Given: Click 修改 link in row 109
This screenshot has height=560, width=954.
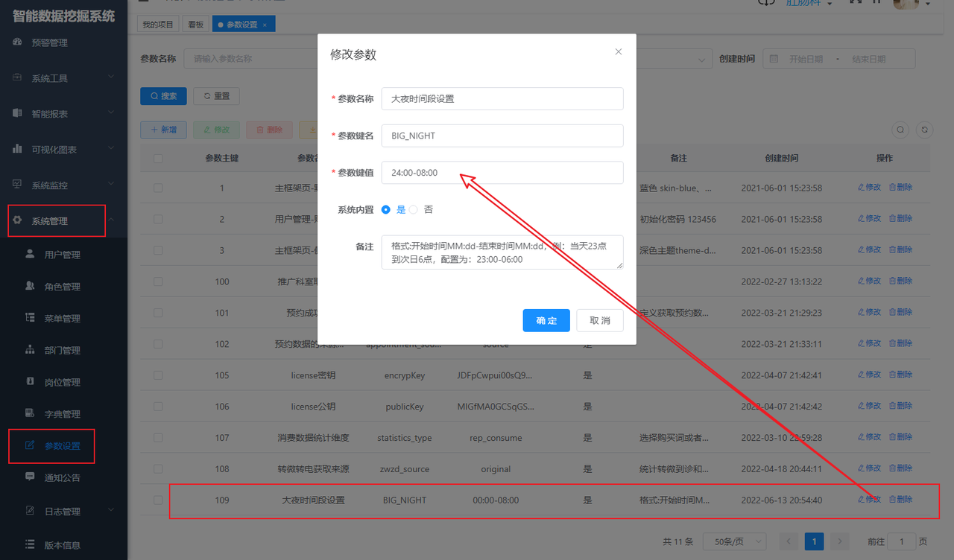Looking at the screenshot, I should coord(870,500).
